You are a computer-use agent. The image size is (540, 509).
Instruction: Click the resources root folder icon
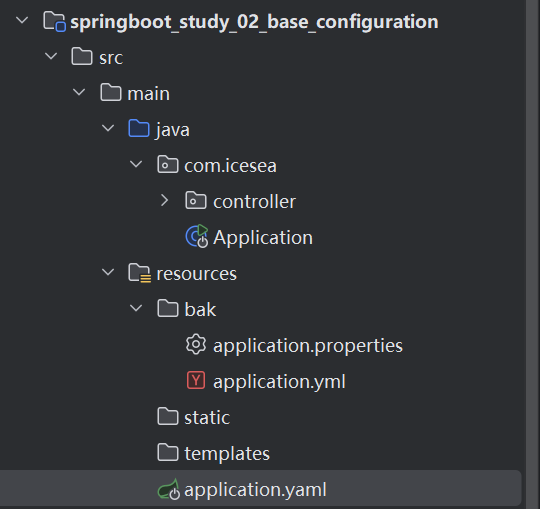pos(139,273)
